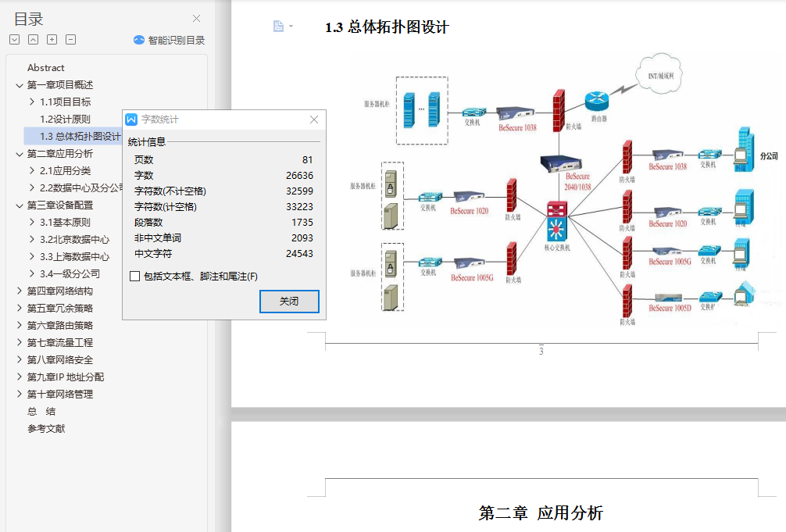
Task: Enable 包括文本框、脚注和尾注 checkbox
Action: (134, 277)
